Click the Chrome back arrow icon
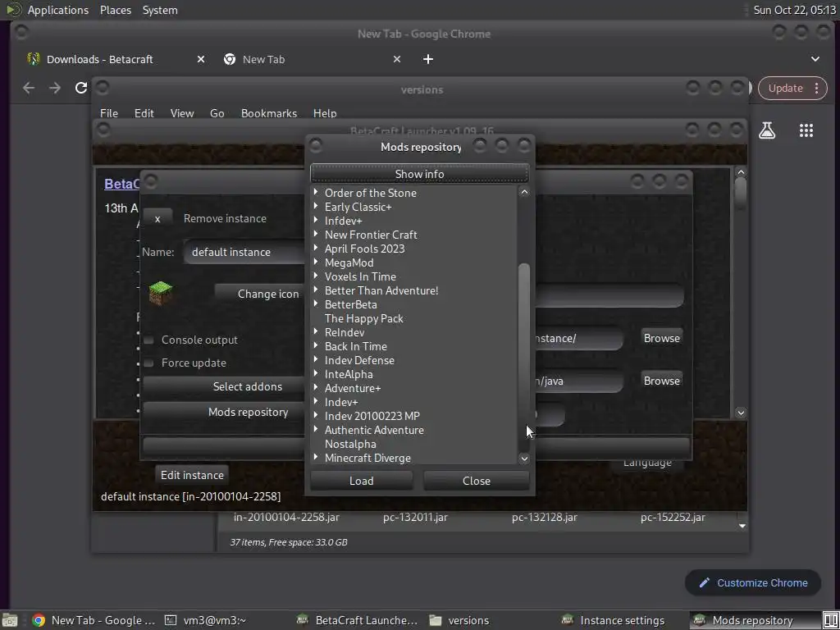This screenshot has width=840, height=630. point(29,88)
